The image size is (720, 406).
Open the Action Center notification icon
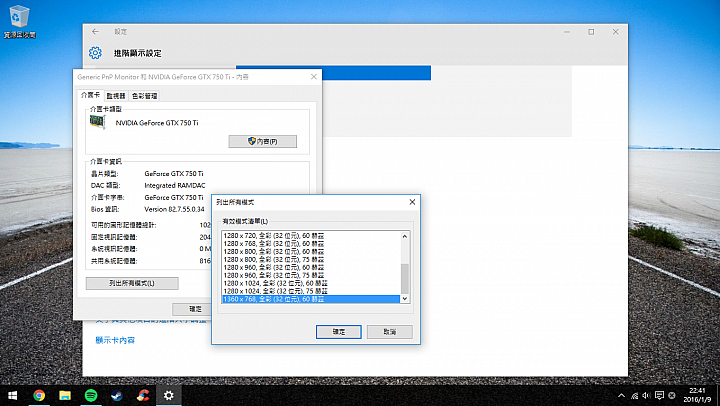click(x=659, y=395)
